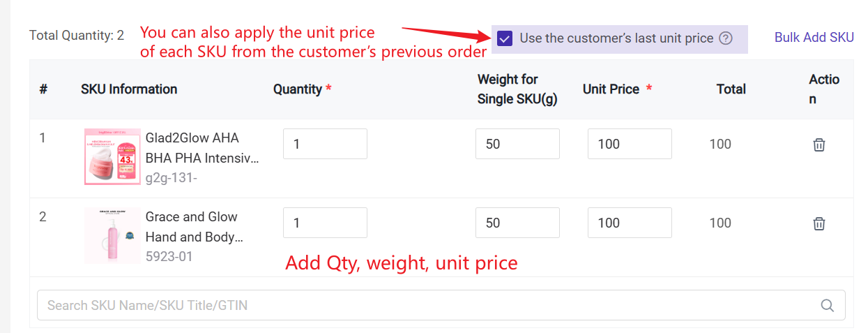The width and height of the screenshot is (868, 333).
Task: Click weight field for Grace and Glow row
Action: coord(517,223)
